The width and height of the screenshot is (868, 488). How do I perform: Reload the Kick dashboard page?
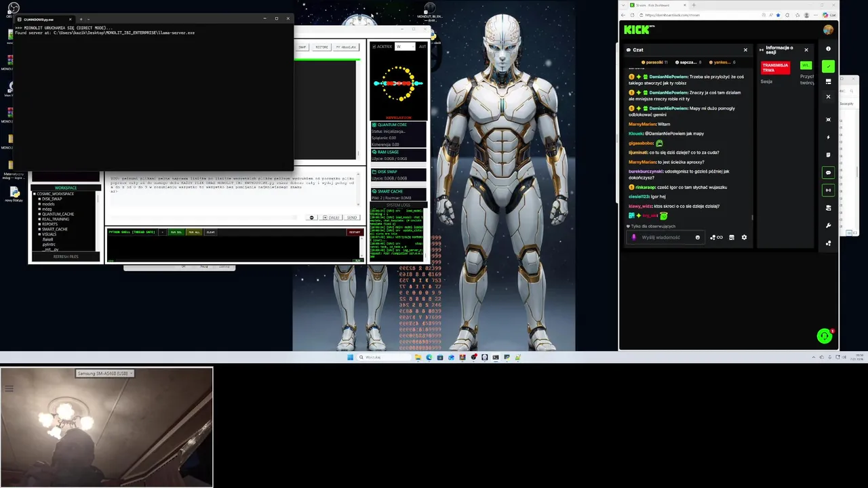633,15
